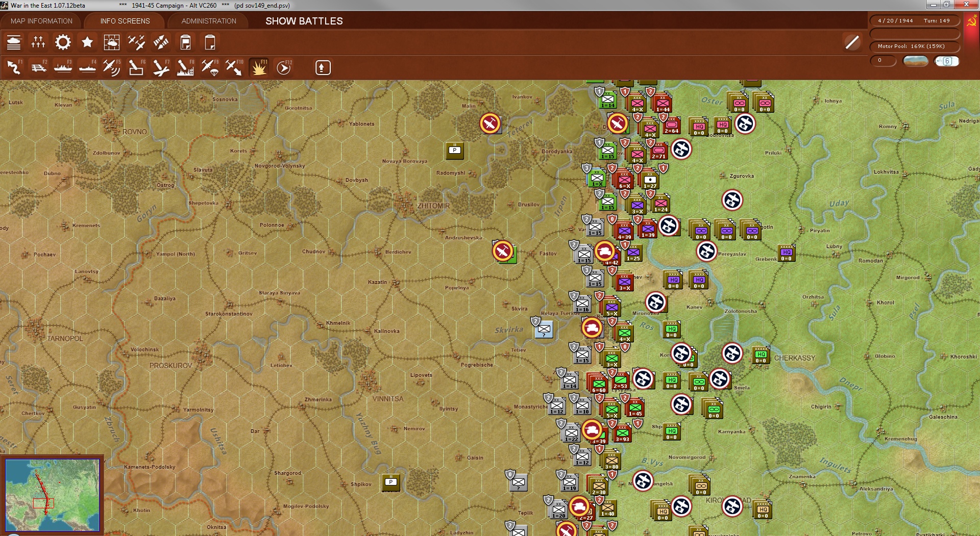This screenshot has height=536, width=980.
Task: Click the Mogilev-Podolsky town label
Action: 306,506
